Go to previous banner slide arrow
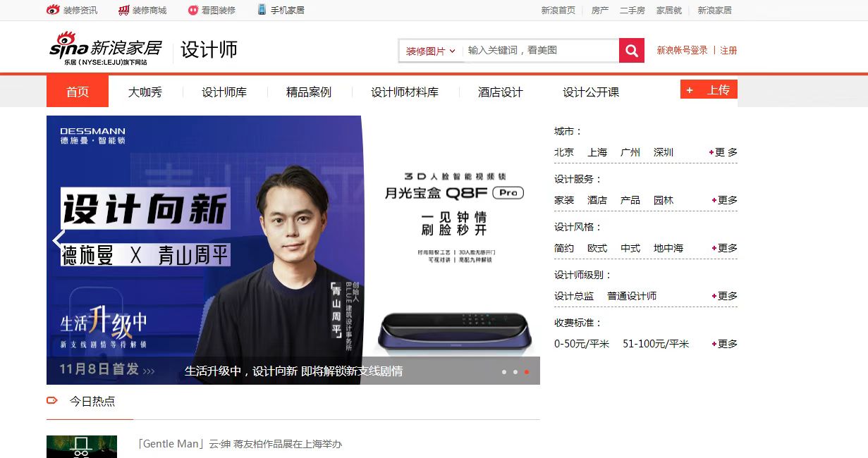 [58, 240]
